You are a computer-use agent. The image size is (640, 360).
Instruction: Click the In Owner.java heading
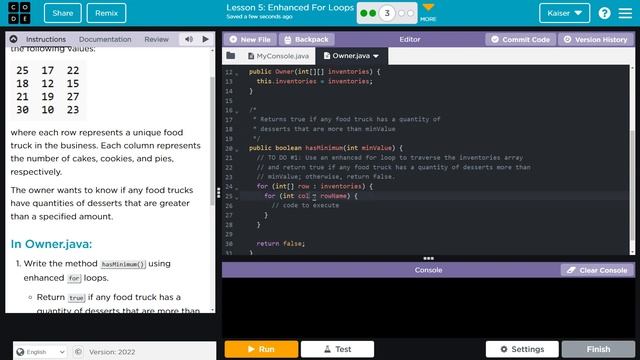[51, 244]
